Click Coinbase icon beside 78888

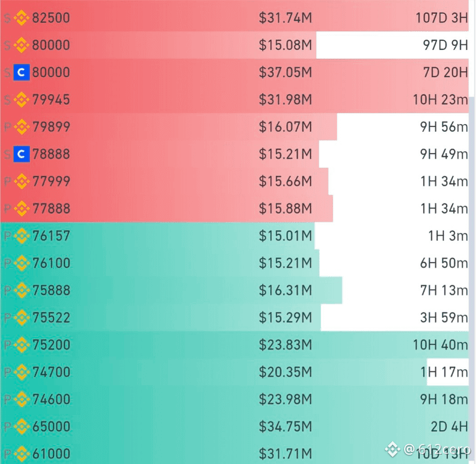(x=21, y=154)
